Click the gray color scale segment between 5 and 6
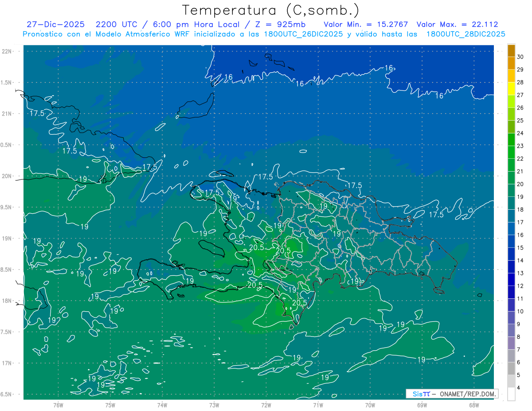 pos(511,369)
